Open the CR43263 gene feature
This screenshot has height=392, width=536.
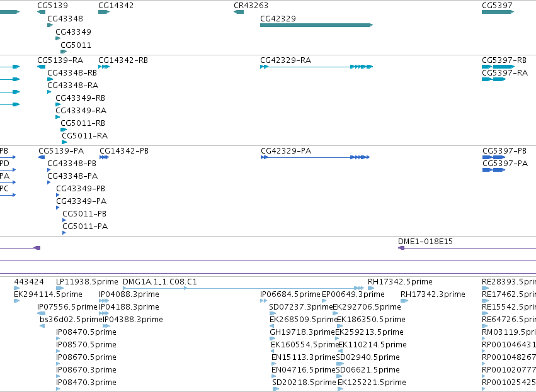tap(239, 12)
